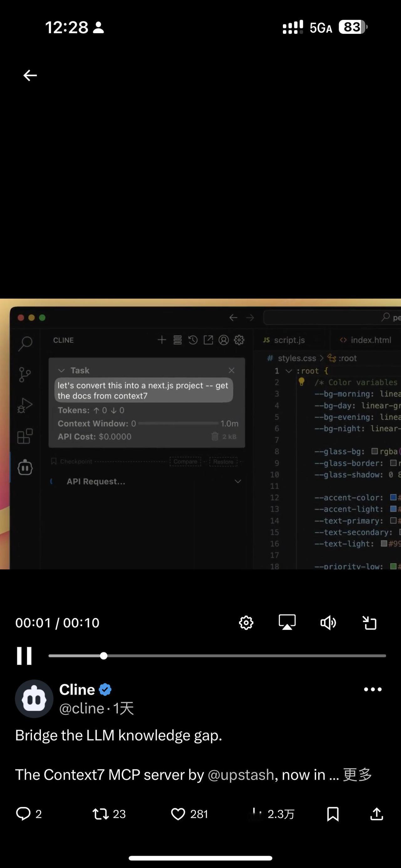The height and width of the screenshot is (868, 401).
Task: Go back with VS Code navigation arrow
Action: [x=233, y=317]
